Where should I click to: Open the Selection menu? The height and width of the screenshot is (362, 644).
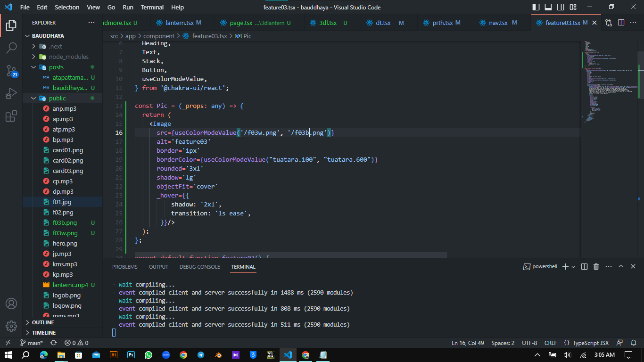coord(67,7)
